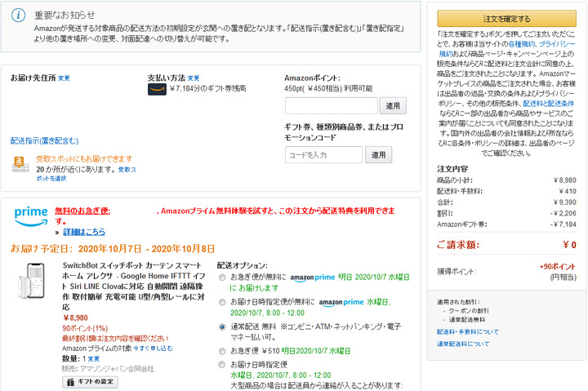Select the paid お届け日時指定便 option
Image resolution: width=588 pixels, height=391 pixels.
pos(224,364)
